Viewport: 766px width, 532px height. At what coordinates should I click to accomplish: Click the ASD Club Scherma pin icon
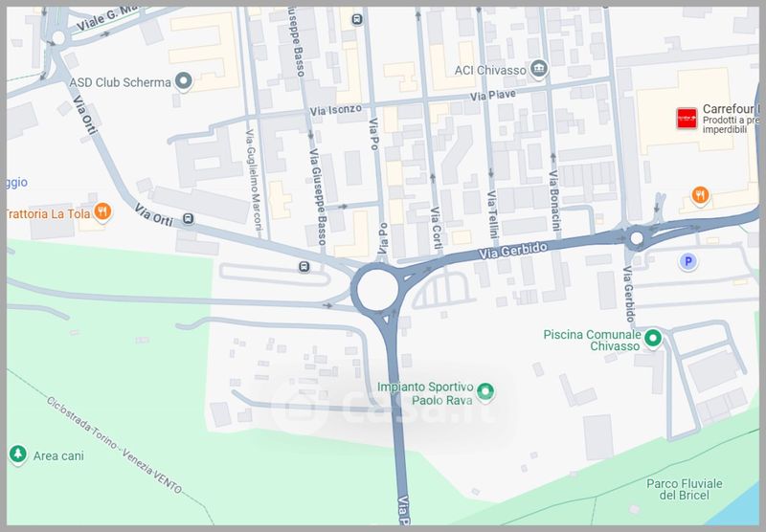click(x=184, y=81)
